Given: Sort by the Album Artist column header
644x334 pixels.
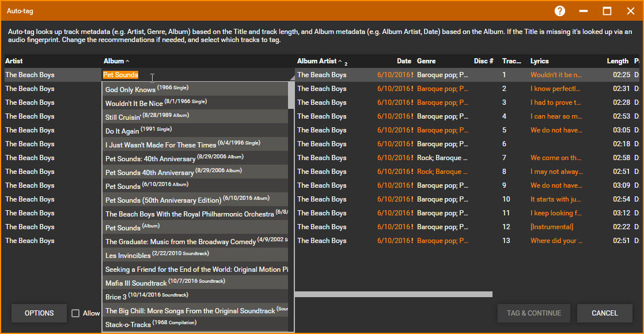Looking at the screenshot, I should (317, 61).
